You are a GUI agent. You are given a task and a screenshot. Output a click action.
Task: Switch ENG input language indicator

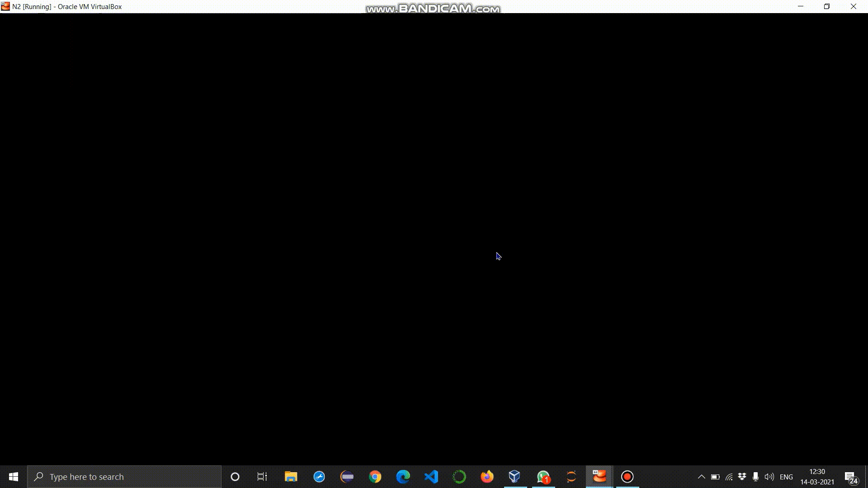pyautogui.click(x=786, y=477)
